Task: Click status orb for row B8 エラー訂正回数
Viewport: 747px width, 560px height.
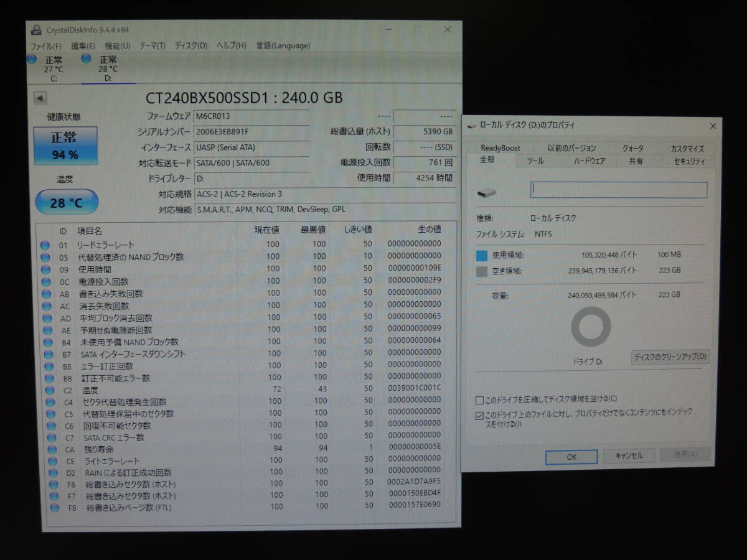Action: [49, 366]
